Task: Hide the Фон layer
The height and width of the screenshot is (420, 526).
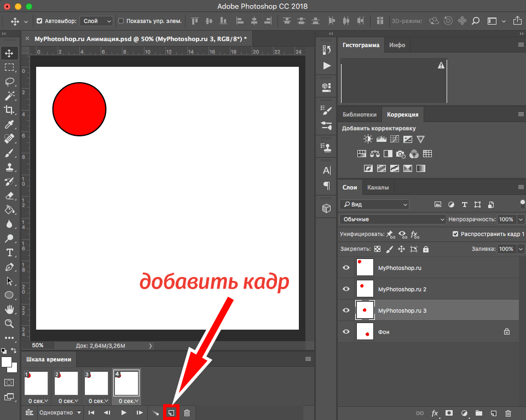Action: (x=345, y=331)
